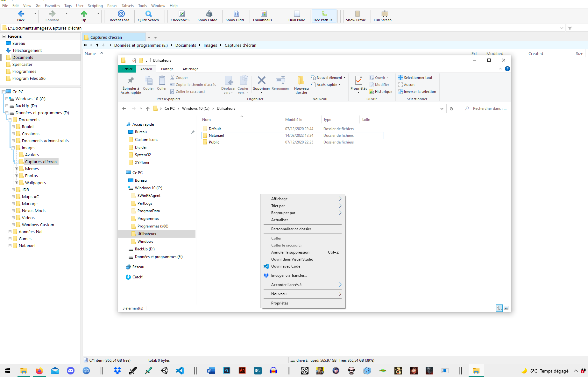Click the Quick Search toolbar icon
588x377 pixels.
tap(148, 16)
